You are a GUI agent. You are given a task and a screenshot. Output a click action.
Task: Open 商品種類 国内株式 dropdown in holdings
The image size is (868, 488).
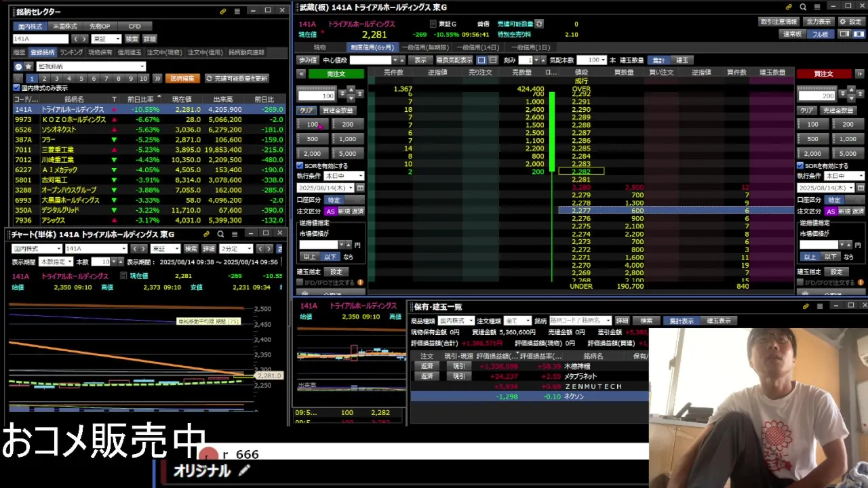pyautogui.click(x=456, y=321)
